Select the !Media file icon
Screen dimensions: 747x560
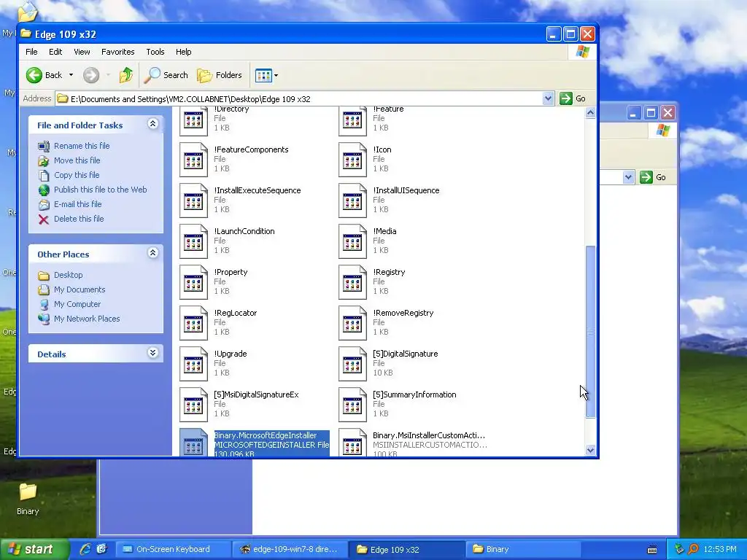[352, 241]
